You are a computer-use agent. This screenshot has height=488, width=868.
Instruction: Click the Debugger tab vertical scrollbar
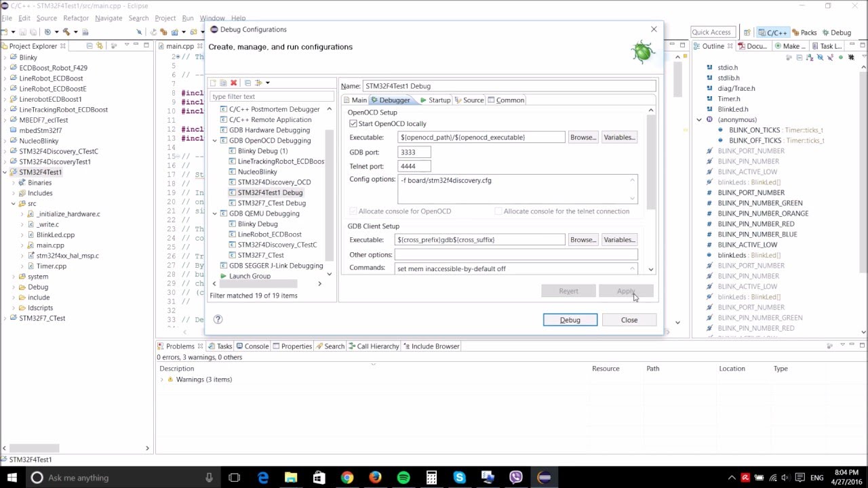click(651, 163)
